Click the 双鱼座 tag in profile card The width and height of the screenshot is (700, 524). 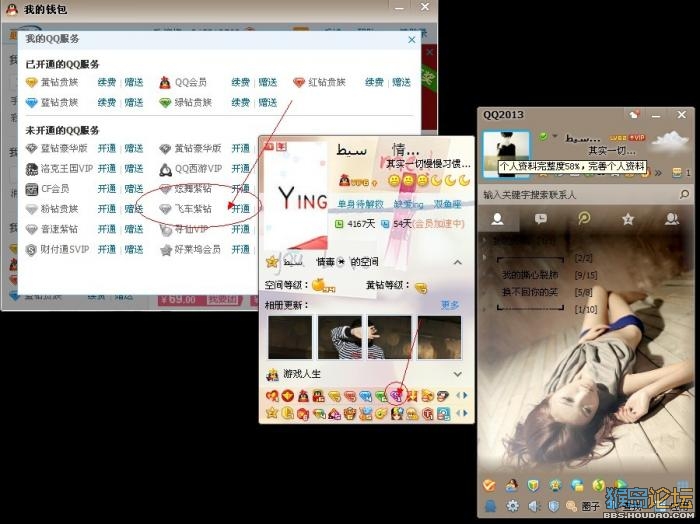448,204
